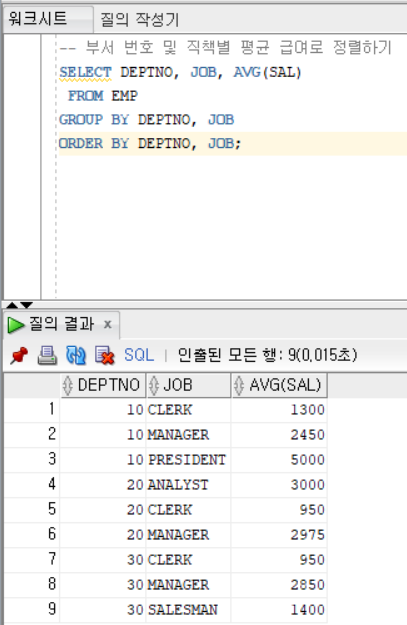407x625 pixels.
Task: Select the 1300 salary cell
Action: pyautogui.click(x=279, y=410)
